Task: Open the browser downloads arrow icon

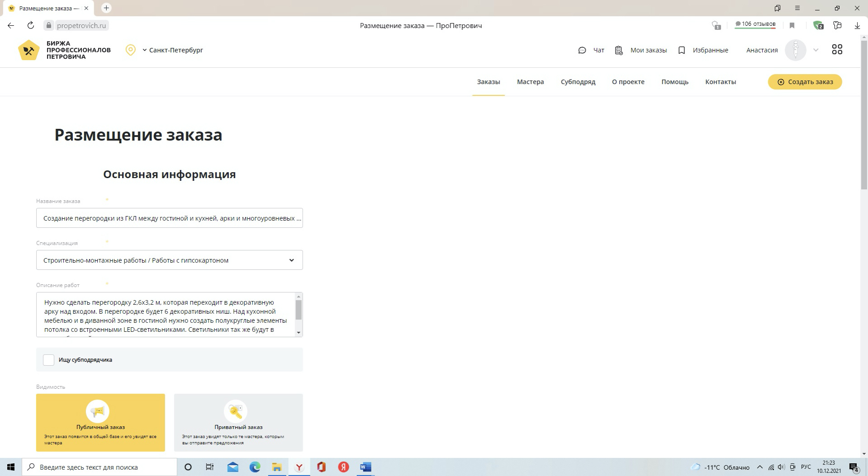Action: tap(857, 25)
